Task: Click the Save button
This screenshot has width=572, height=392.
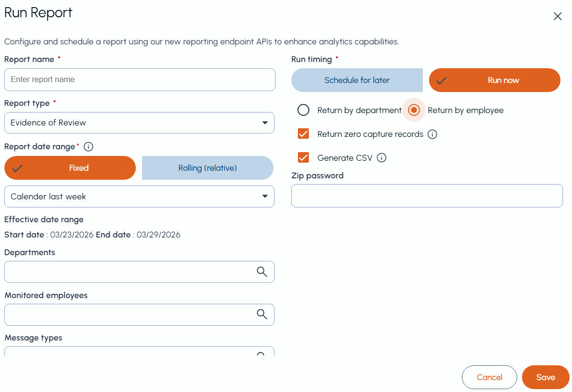Action: (546, 377)
